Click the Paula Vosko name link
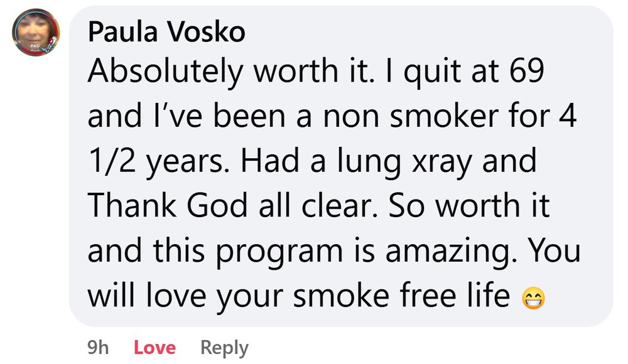The image size is (628, 364). point(166,33)
